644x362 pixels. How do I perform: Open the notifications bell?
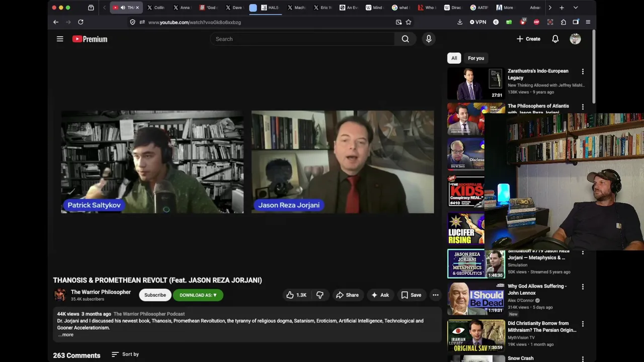point(555,39)
